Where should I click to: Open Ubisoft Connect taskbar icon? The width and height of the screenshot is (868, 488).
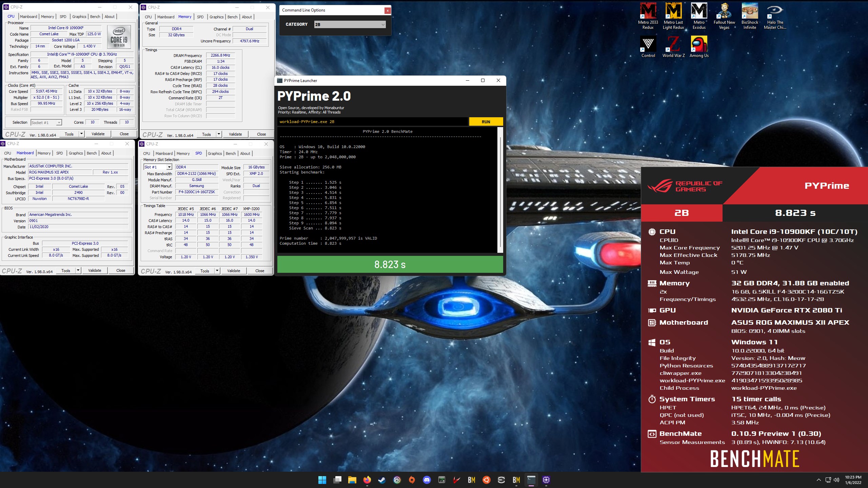(x=397, y=480)
